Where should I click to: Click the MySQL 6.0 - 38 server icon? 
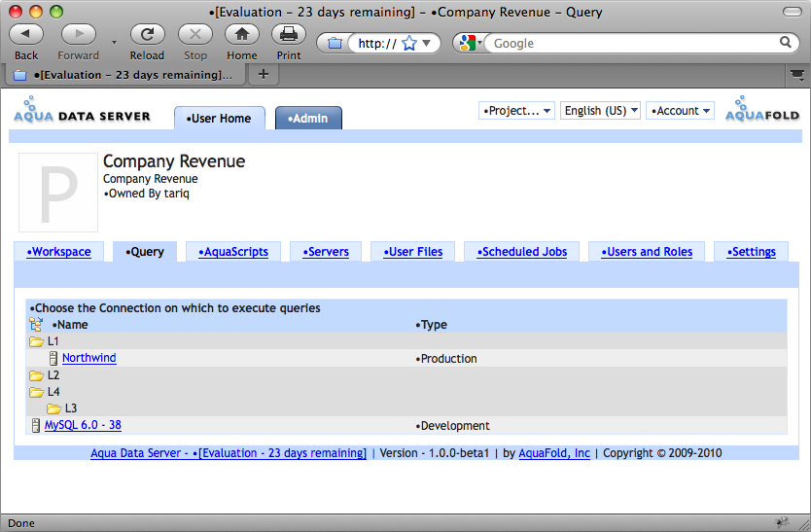tap(36, 425)
